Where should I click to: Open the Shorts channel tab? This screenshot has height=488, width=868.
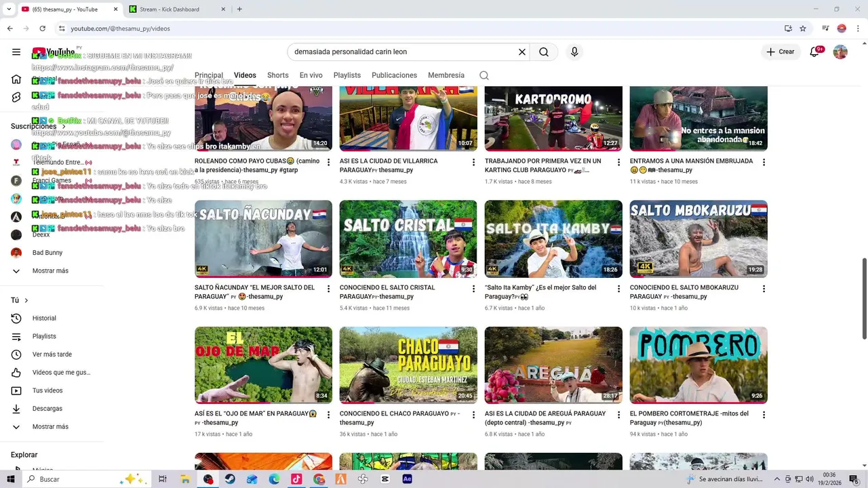[x=278, y=75]
